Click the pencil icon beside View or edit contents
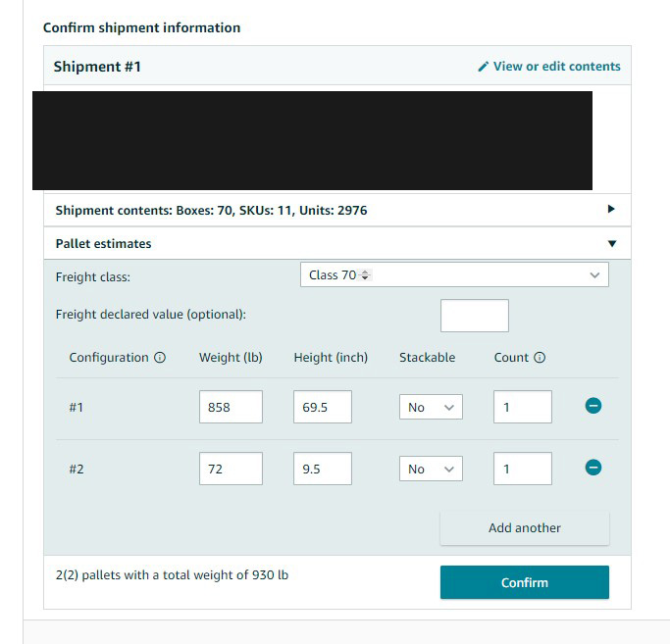The height and width of the screenshot is (644, 670). [x=483, y=67]
